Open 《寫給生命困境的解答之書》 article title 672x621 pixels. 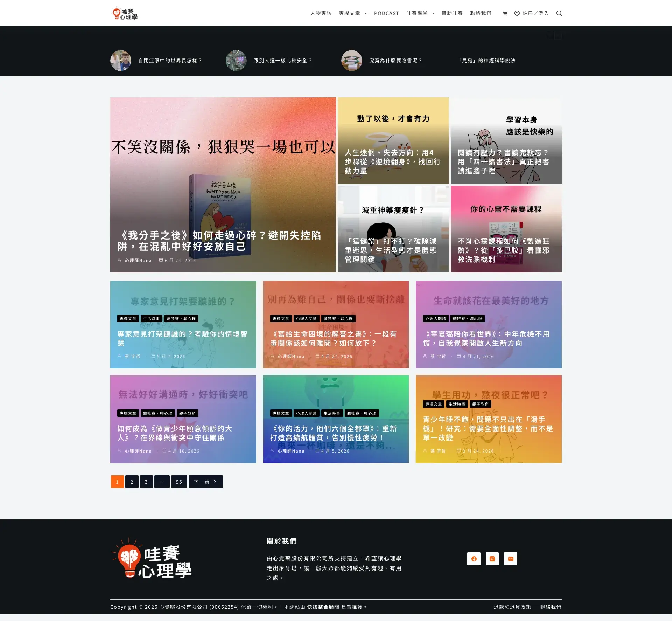click(333, 338)
